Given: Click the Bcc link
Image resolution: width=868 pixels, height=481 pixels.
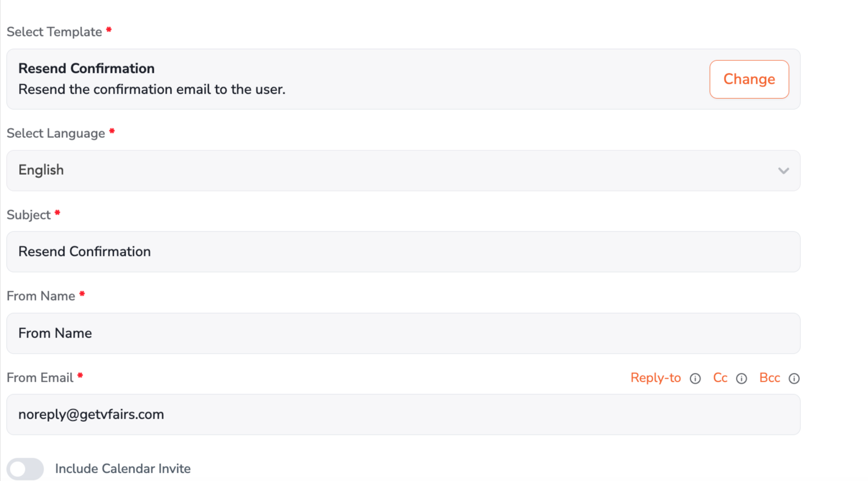Looking at the screenshot, I should coord(770,378).
